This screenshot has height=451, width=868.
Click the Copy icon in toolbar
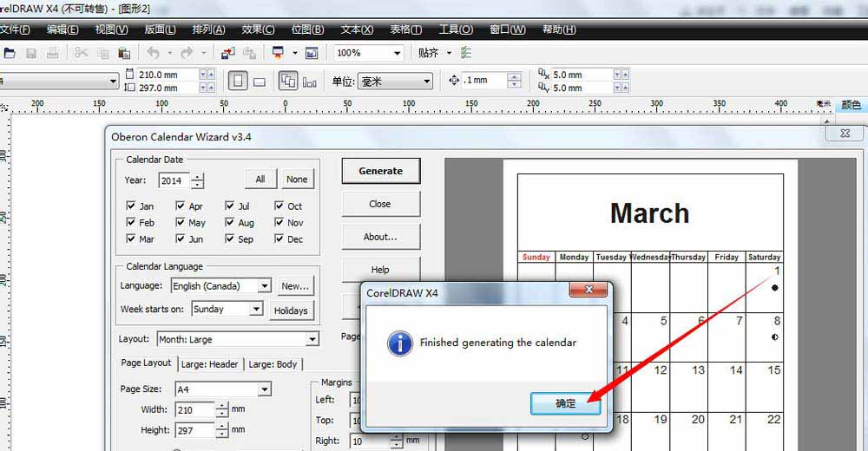(x=103, y=53)
